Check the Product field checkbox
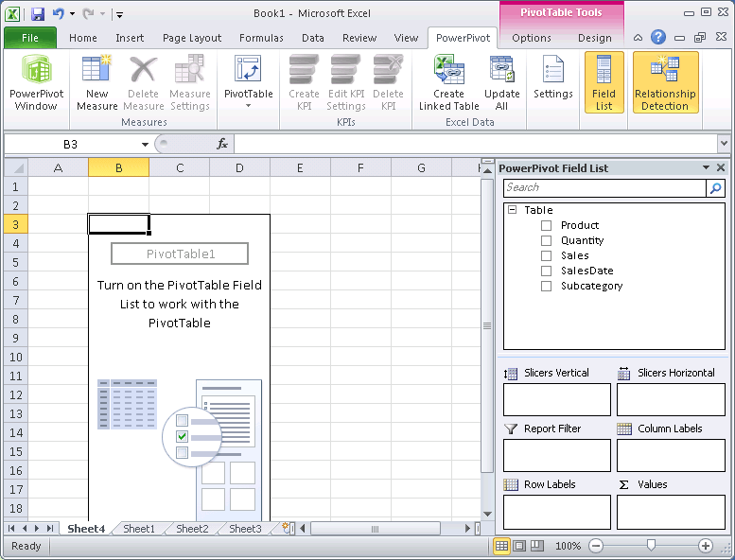This screenshot has height=560, width=735. click(546, 225)
